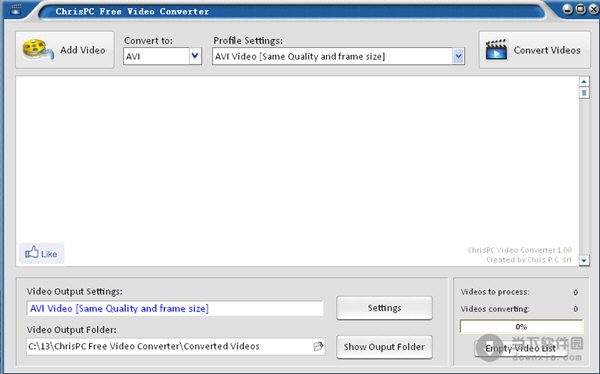The width and height of the screenshot is (600, 374).
Task: Click 'Created by Chris P.C. srl' text
Action: 529,260
